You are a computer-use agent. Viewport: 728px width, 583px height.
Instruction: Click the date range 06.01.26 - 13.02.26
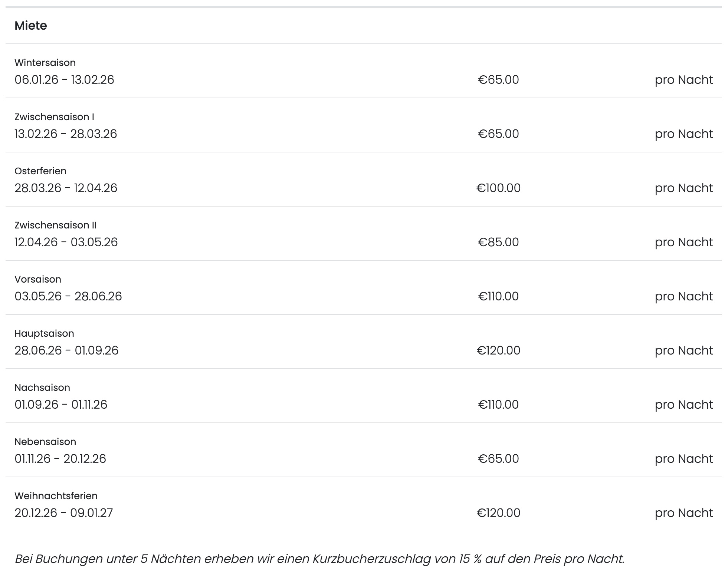[x=64, y=80]
